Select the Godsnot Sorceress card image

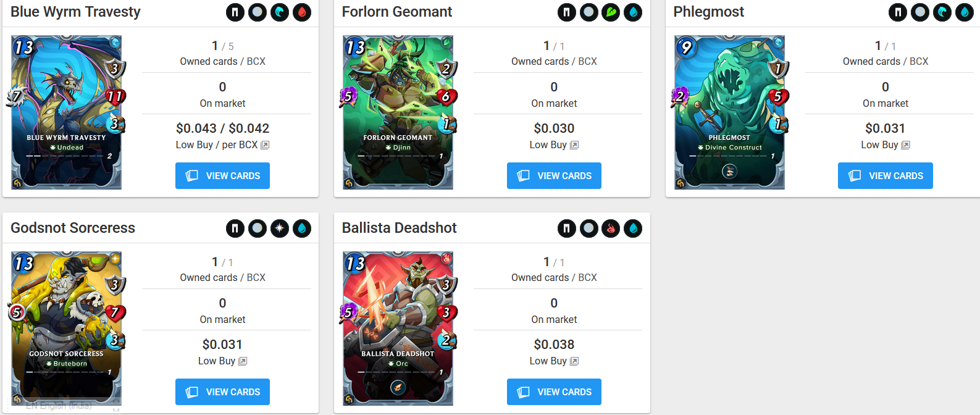pyautogui.click(x=67, y=328)
